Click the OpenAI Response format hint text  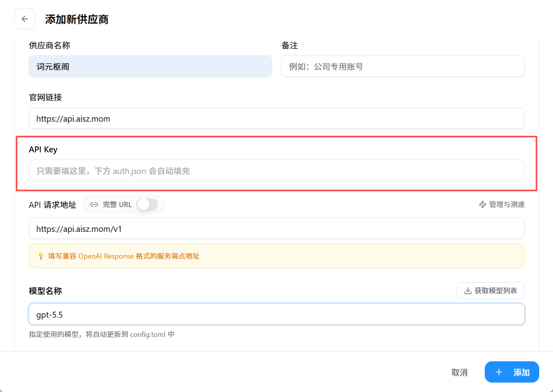point(124,256)
